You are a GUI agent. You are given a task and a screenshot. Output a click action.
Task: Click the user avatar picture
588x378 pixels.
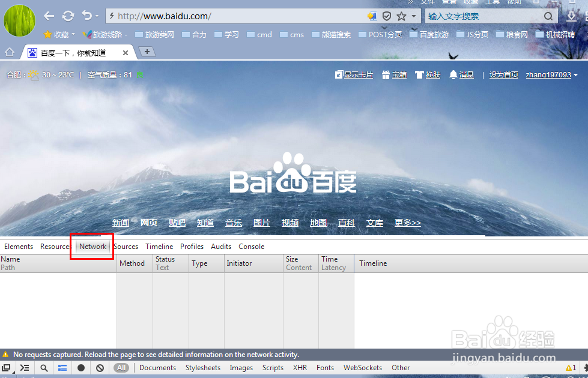(19, 20)
